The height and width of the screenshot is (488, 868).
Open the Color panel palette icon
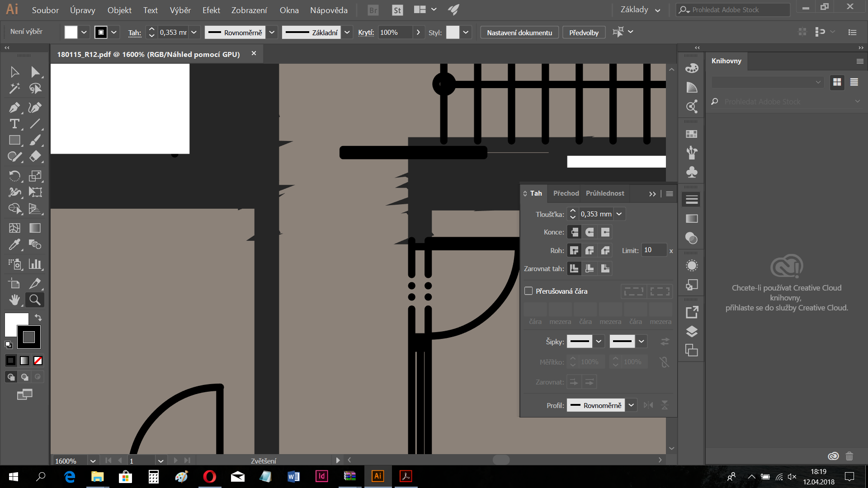(x=692, y=68)
